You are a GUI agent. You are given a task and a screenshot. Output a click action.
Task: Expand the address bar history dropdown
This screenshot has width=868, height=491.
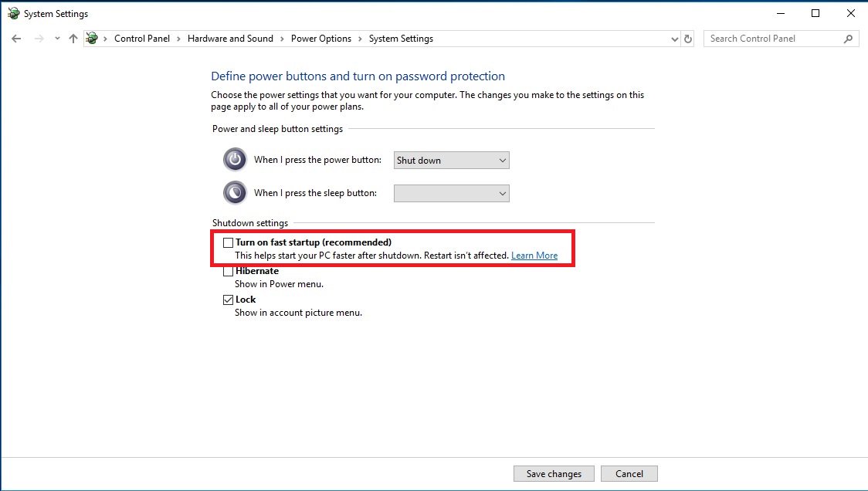[x=675, y=39]
